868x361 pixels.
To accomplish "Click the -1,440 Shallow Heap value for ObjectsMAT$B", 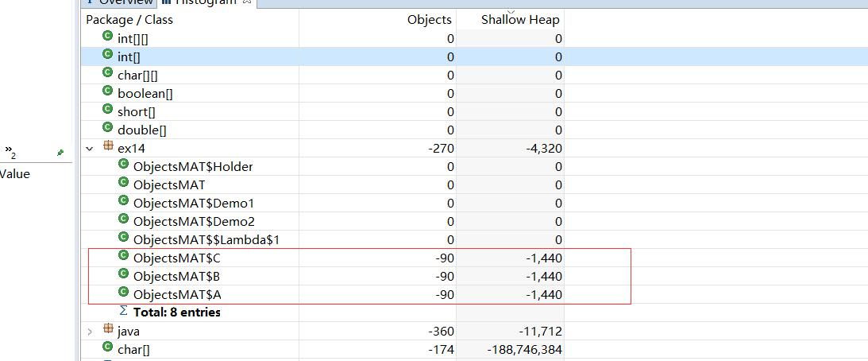I will pyautogui.click(x=544, y=277).
